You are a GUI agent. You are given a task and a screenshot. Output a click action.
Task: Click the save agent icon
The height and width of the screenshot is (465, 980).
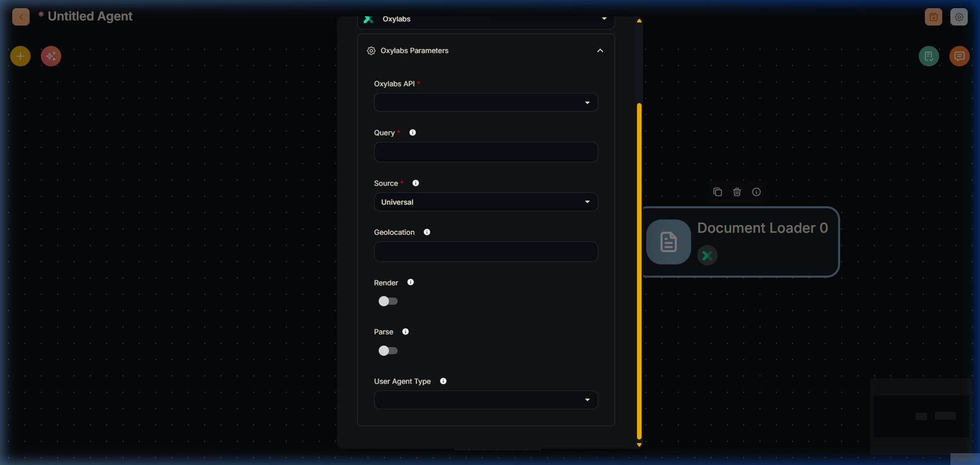[x=934, y=17]
